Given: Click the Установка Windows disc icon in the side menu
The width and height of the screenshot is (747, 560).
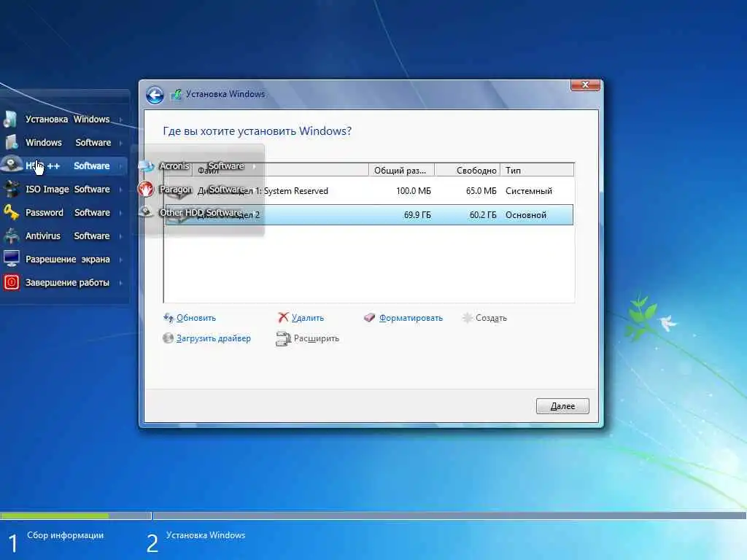Looking at the screenshot, I should click(x=10, y=119).
